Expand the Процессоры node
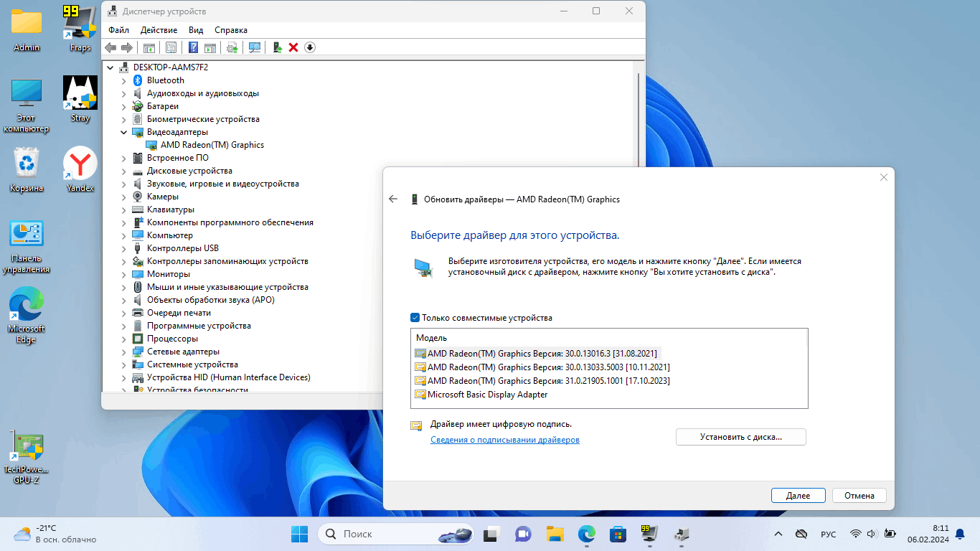The height and width of the screenshot is (551, 980). (123, 339)
